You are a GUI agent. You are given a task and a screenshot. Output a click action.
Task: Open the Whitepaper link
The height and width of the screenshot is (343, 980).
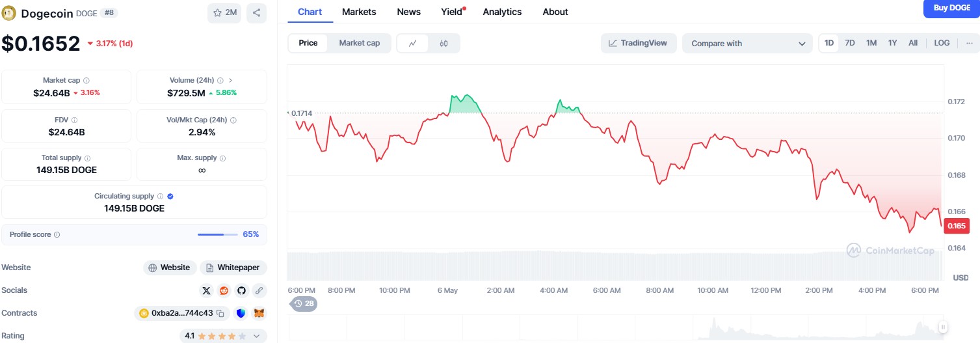click(x=233, y=268)
